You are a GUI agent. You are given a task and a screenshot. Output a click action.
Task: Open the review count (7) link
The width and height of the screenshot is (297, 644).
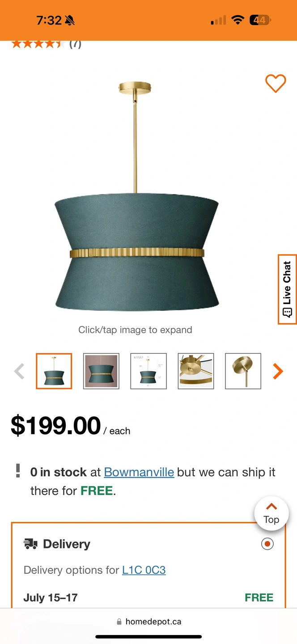point(75,44)
